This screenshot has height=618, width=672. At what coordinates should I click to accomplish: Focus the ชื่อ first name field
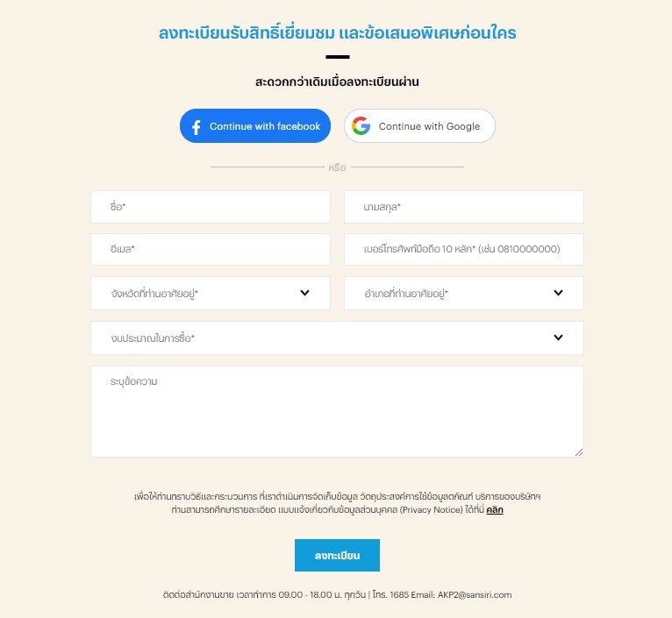[211, 207]
